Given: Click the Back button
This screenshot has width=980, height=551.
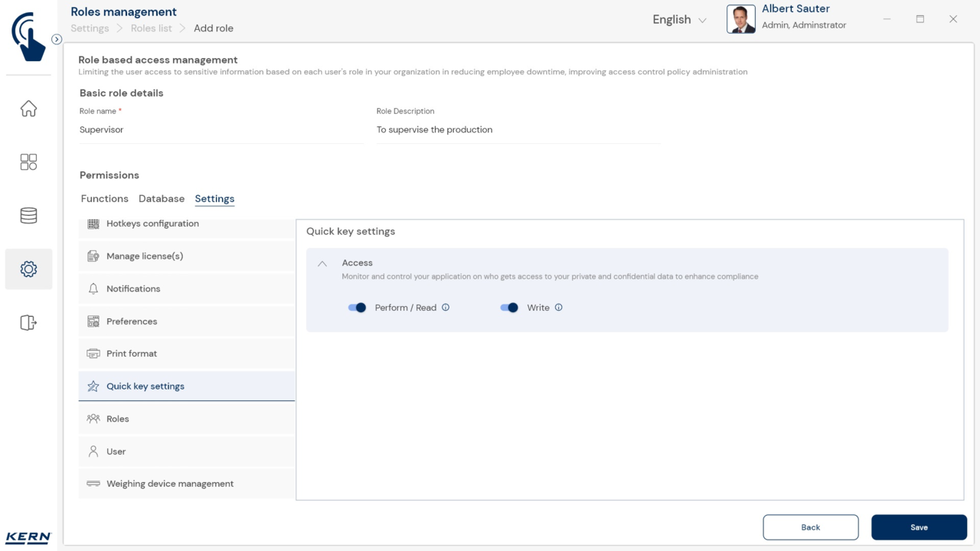Looking at the screenshot, I should click(x=810, y=527).
